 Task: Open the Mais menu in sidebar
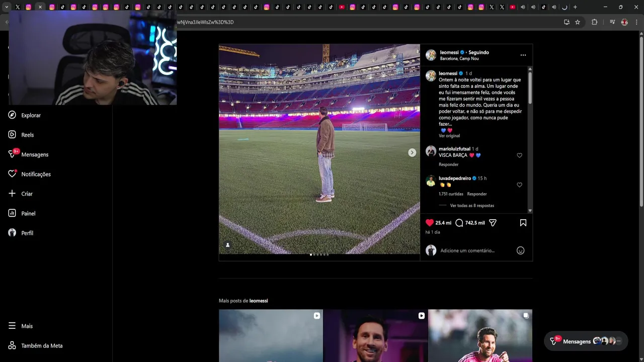pos(21,326)
